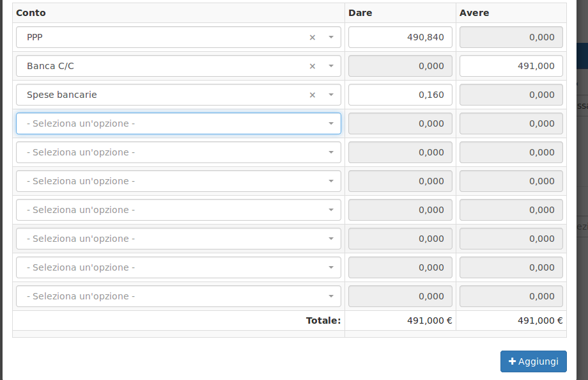
Task: Open the PPP account dropdown arrow
Action: 331,37
